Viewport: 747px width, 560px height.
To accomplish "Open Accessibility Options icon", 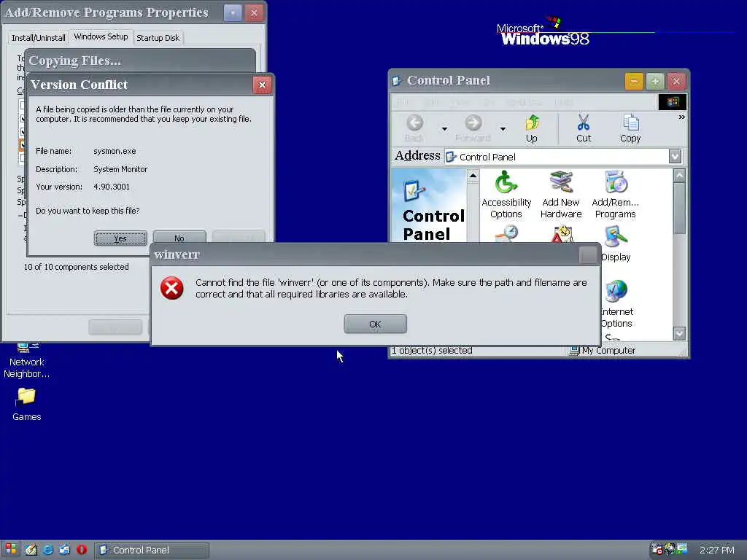I will click(506, 194).
